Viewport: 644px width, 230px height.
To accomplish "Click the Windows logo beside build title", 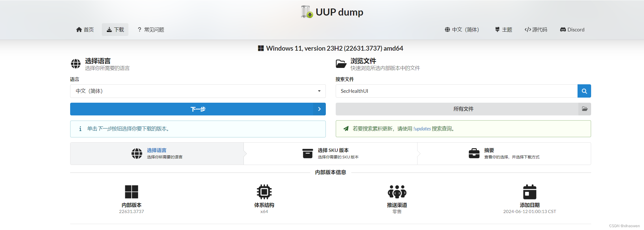I will pos(261,48).
